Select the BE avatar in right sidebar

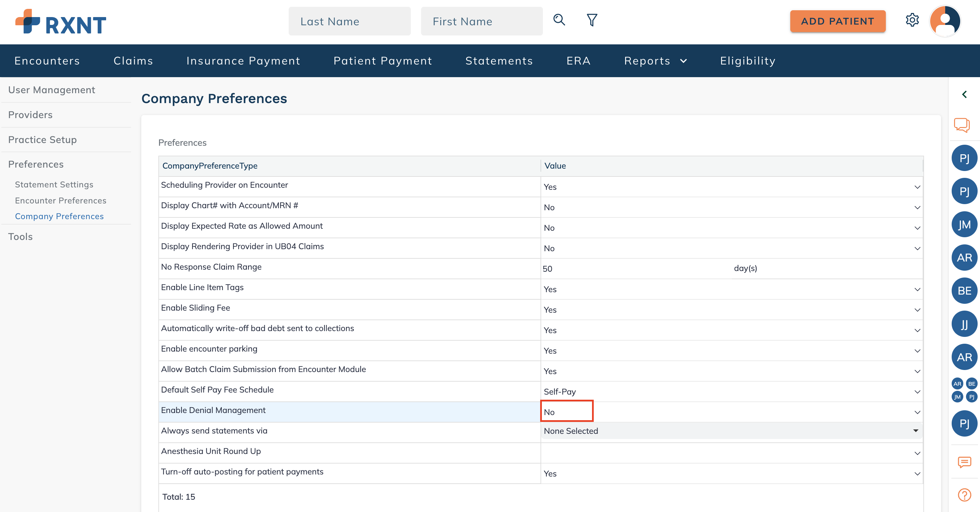pyautogui.click(x=964, y=291)
